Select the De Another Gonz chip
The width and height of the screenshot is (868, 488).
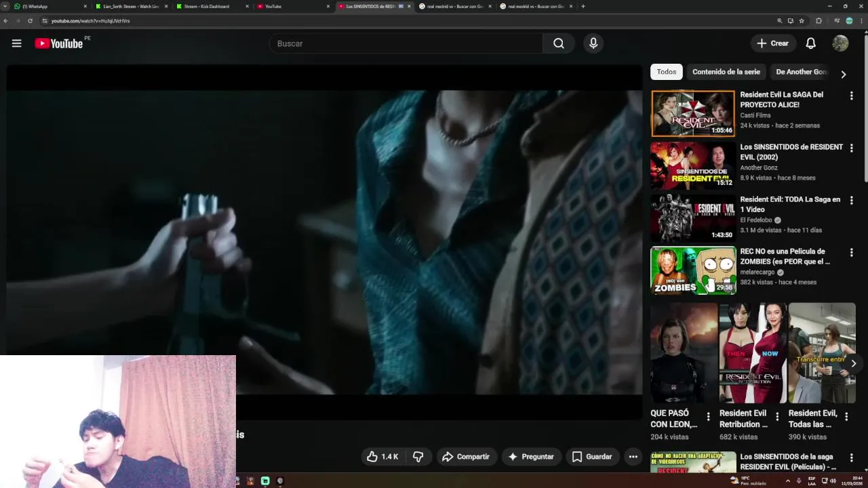(x=802, y=72)
